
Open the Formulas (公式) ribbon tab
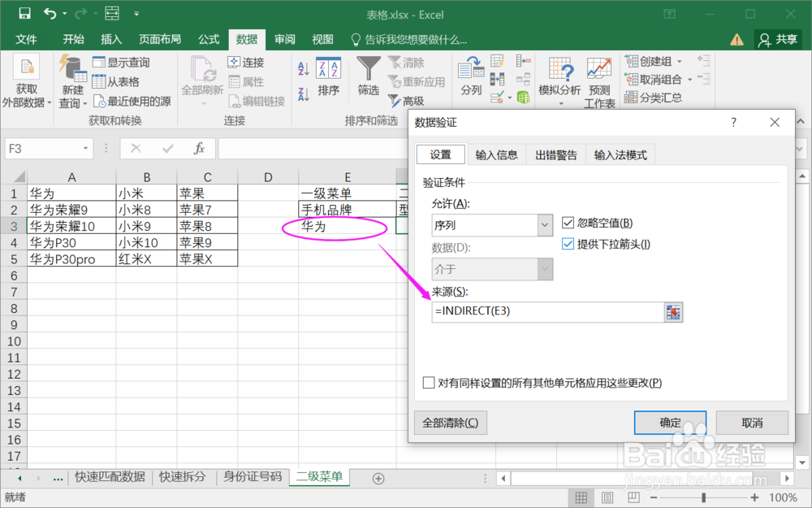(x=208, y=39)
